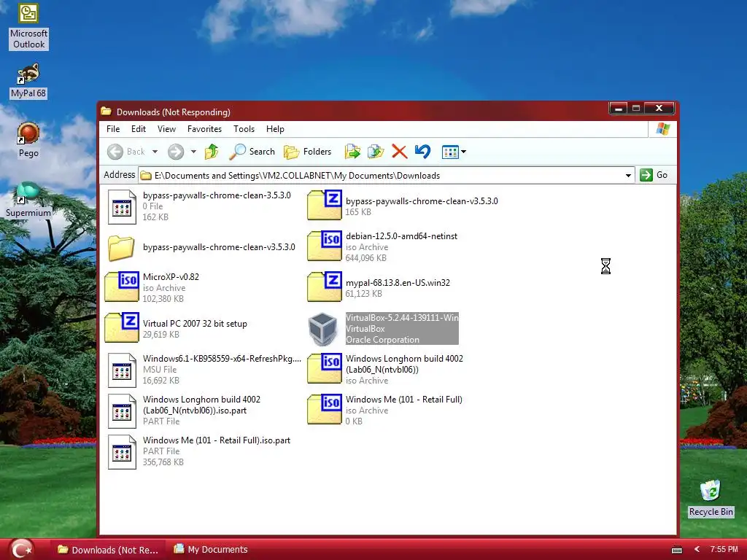Viewport: 747px width, 560px height.
Task: Open the Edit menu
Action: point(138,129)
